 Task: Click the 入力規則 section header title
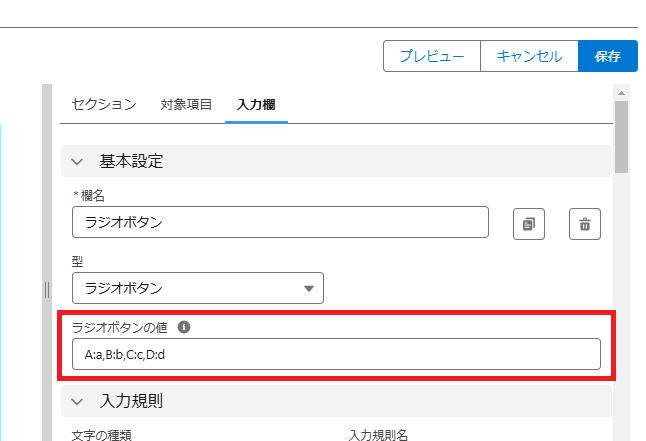pos(131,401)
